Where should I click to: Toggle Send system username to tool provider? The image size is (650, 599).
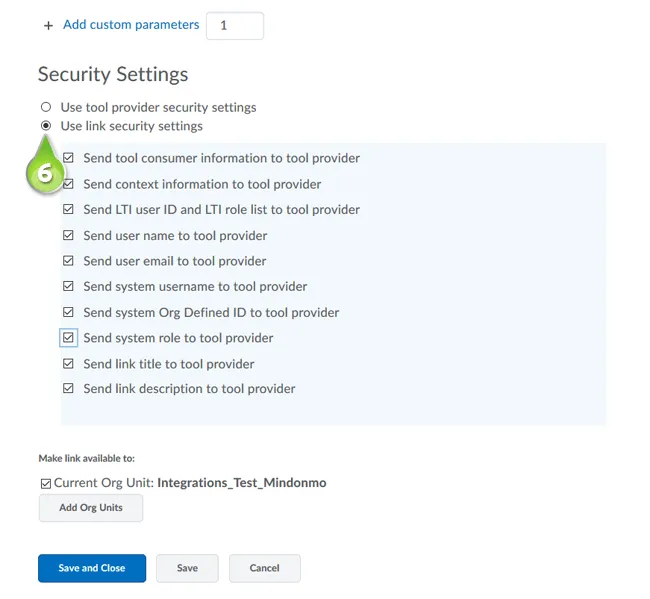(x=69, y=287)
